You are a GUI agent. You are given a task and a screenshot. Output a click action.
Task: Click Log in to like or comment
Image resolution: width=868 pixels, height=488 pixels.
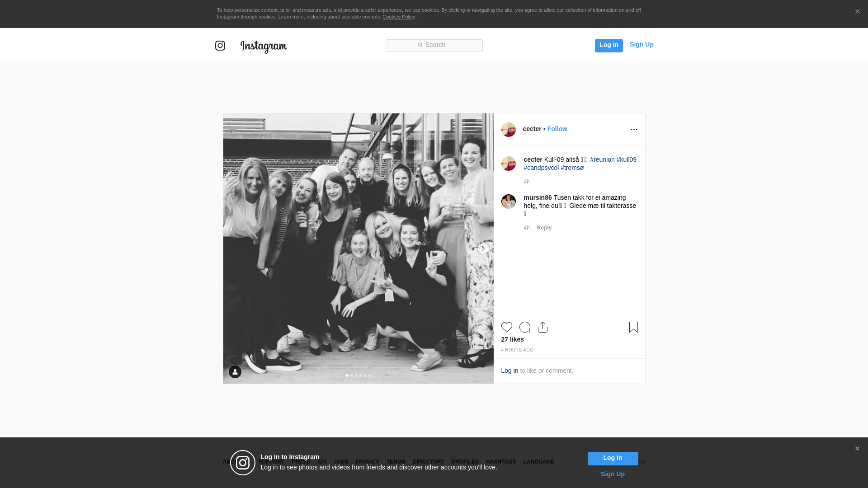tap(509, 371)
